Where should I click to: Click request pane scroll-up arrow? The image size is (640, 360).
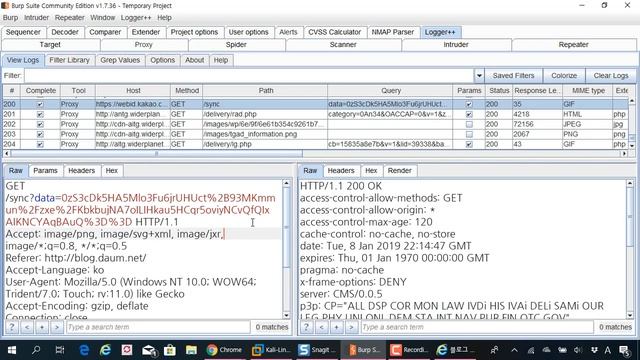[286, 184]
